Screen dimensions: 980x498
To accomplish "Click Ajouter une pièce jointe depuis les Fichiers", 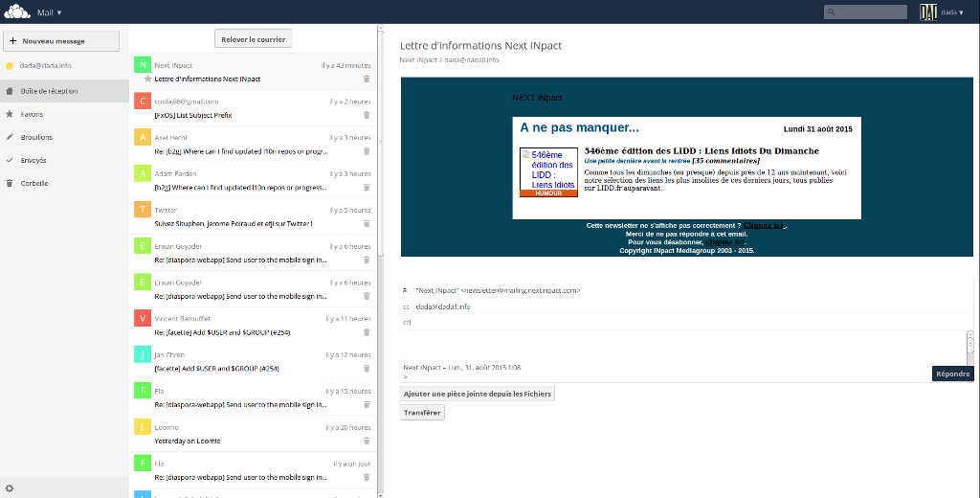I will [477, 394].
